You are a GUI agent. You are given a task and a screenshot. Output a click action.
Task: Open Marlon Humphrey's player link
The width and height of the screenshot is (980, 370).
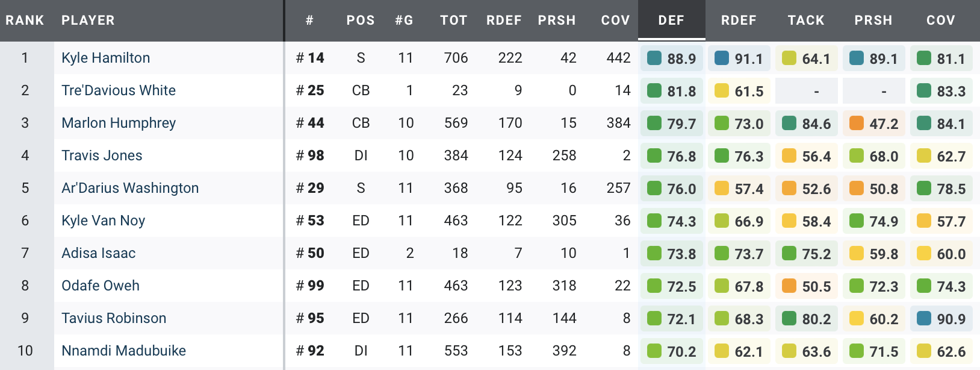coord(119,123)
